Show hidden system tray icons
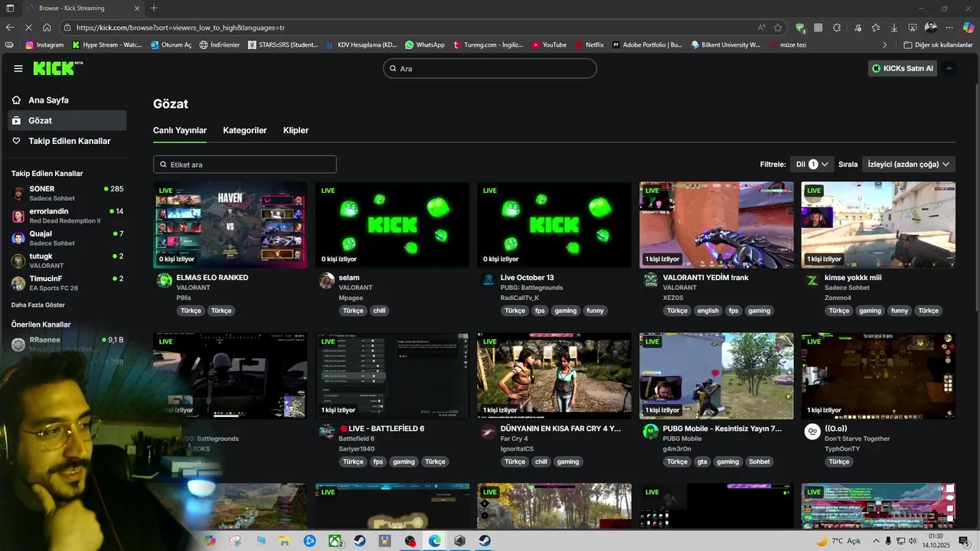The image size is (980, 551). (876, 540)
